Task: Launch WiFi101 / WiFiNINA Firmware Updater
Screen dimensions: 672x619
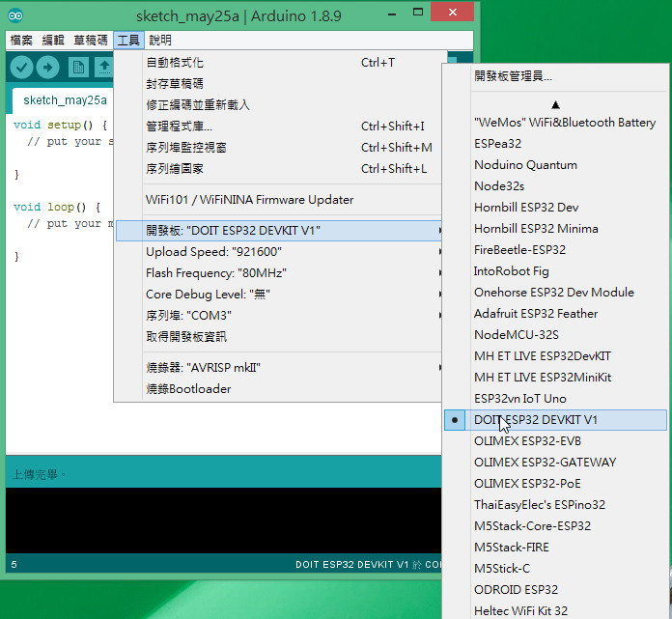Action: (x=279, y=200)
